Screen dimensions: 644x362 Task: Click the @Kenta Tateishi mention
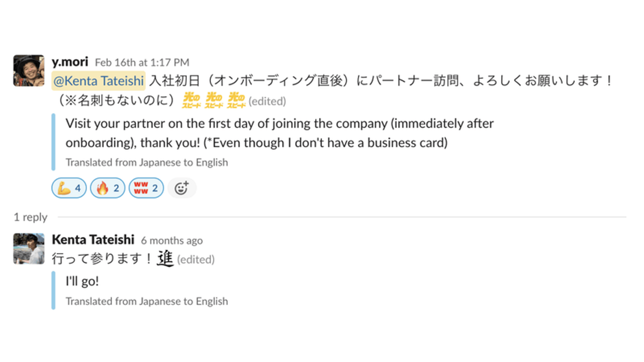[98, 81]
